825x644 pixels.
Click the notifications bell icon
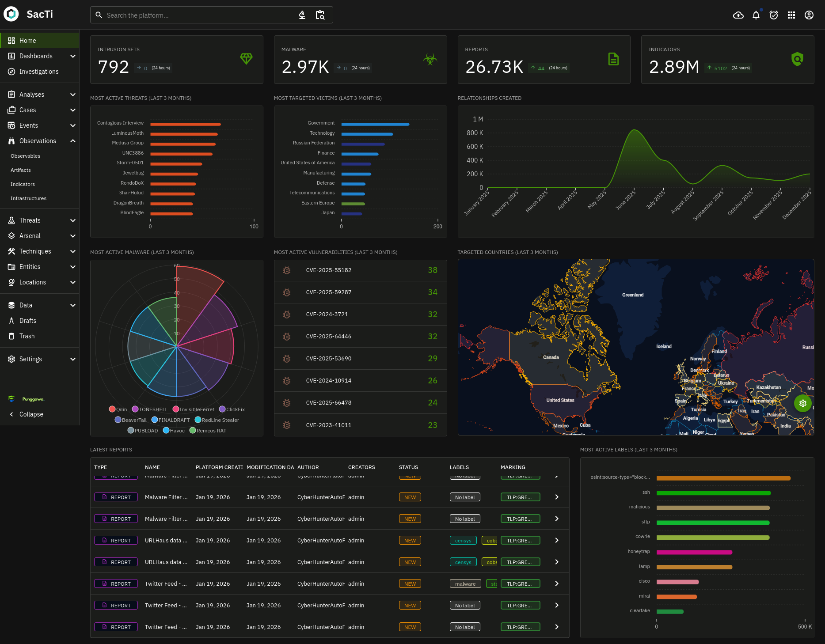pyautogui.click(x=756, y=15)
